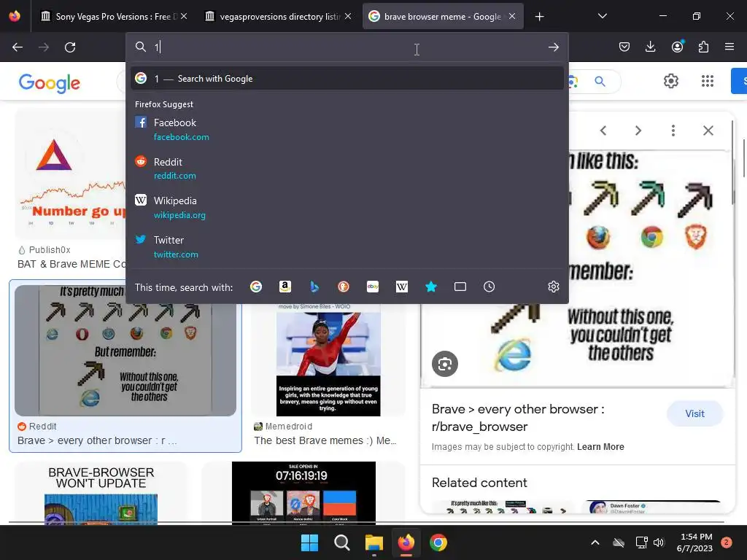
Task: Reload the current page
Action: [x=70, y=47]
